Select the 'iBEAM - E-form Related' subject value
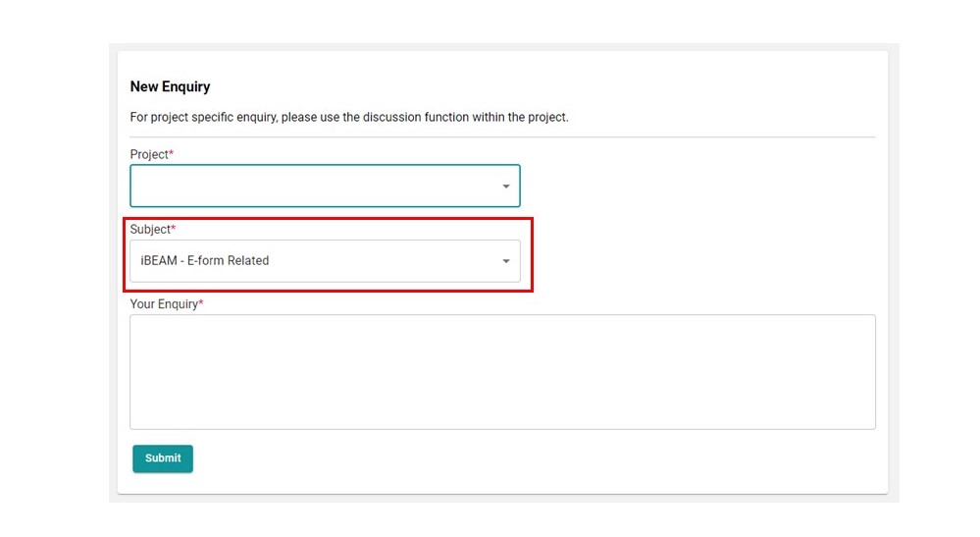This screenshot has width=980, height=537. [205, 261]
